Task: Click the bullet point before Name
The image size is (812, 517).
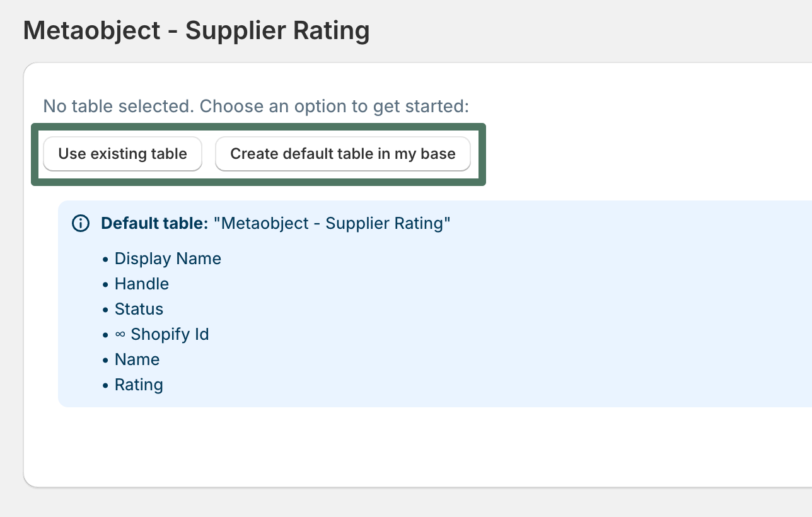Action: (x=105, y=360)
